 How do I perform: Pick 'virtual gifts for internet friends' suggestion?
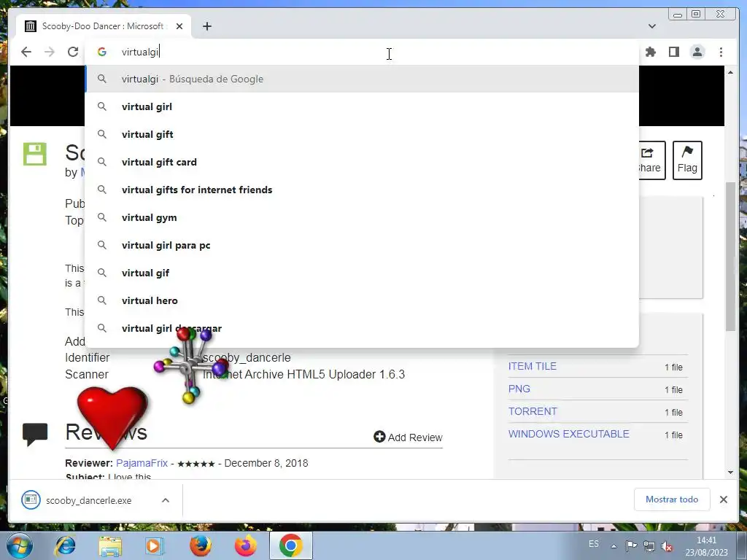click(362, 190)
